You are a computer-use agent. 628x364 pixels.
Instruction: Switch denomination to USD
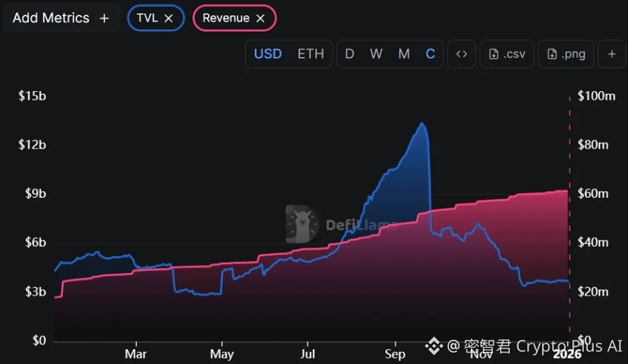[268, 54]
